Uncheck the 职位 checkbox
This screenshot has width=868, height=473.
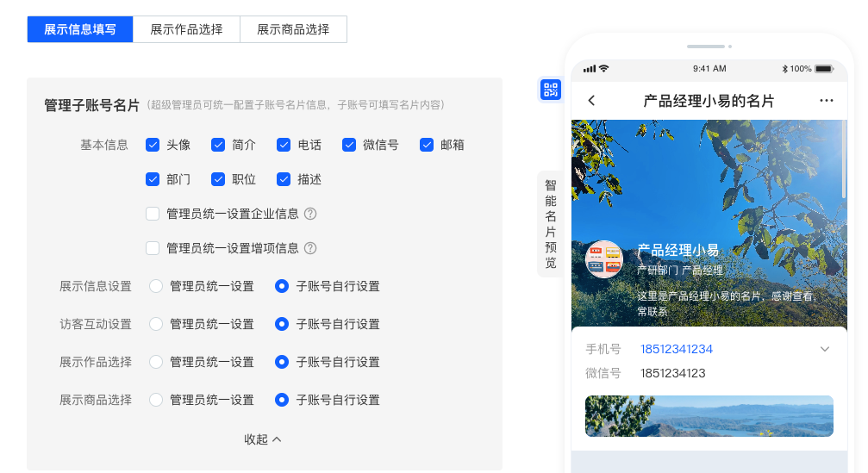click(218, 179)
